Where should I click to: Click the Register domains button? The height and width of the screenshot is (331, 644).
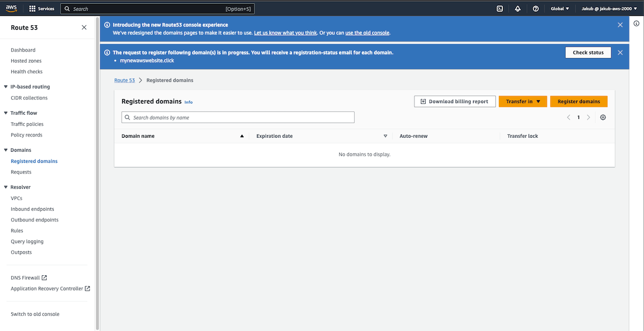[x=578, y=101]
